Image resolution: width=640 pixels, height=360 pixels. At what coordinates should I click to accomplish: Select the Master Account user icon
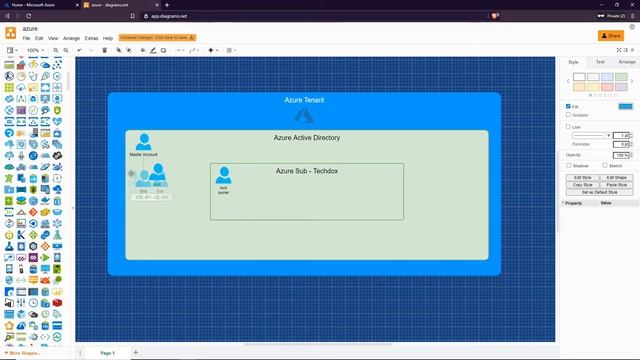pos(144,142)
